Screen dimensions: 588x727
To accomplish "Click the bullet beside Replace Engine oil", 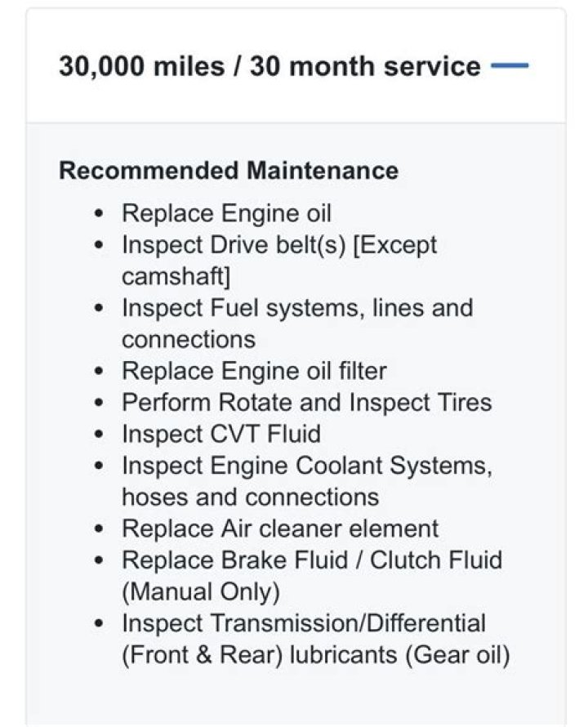I will click(x=99, y=212).
